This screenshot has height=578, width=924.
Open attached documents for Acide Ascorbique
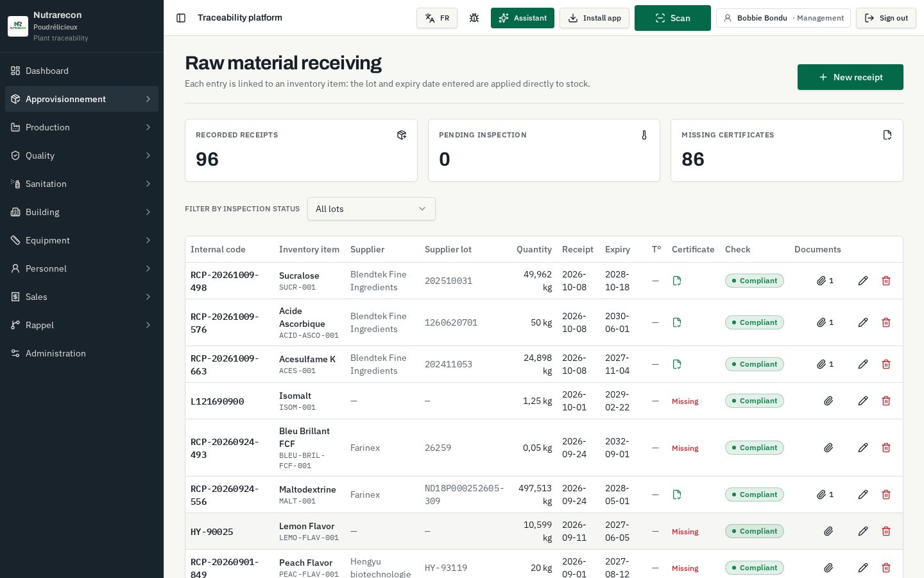[825, 322]
